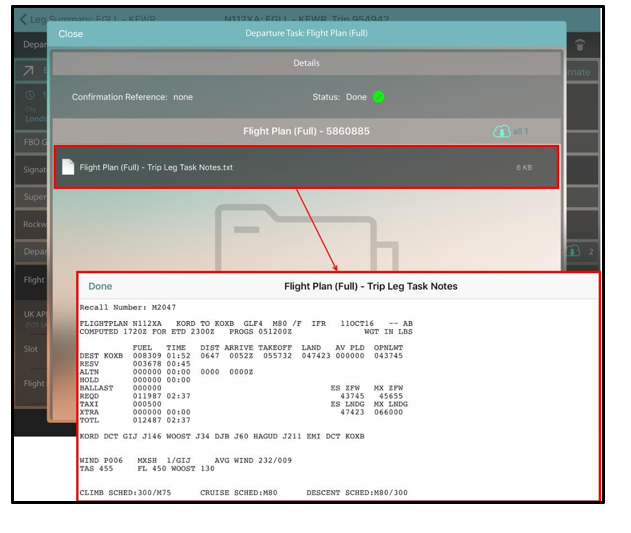The height and width of the screenshot is (533, 631).
Task: Select the Rockw row in the sidebar
Action: [33, 224]
